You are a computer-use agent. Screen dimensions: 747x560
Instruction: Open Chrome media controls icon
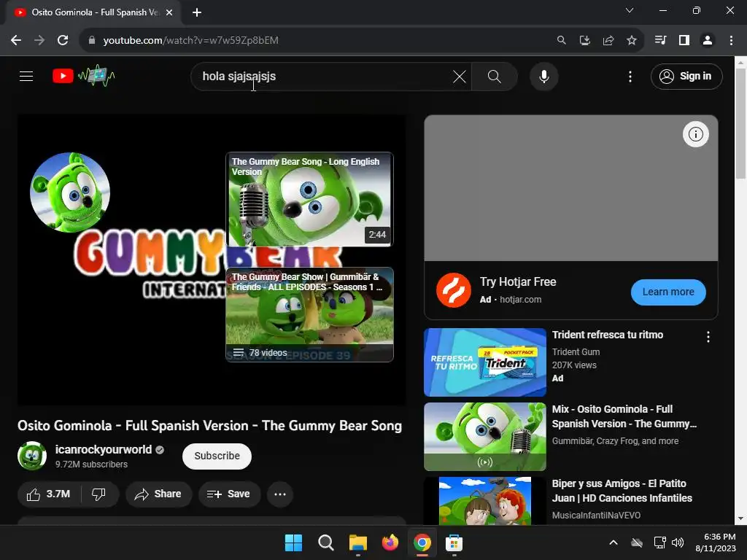(660, 41)
